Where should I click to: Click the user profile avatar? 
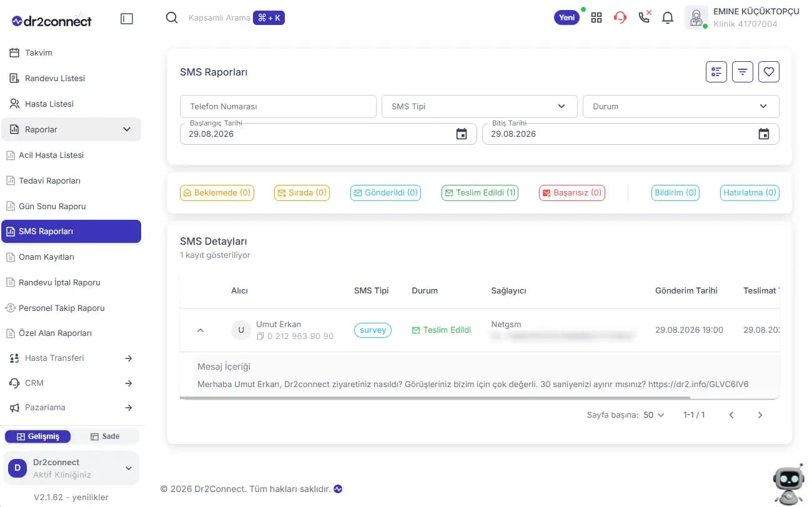point(696,17)
